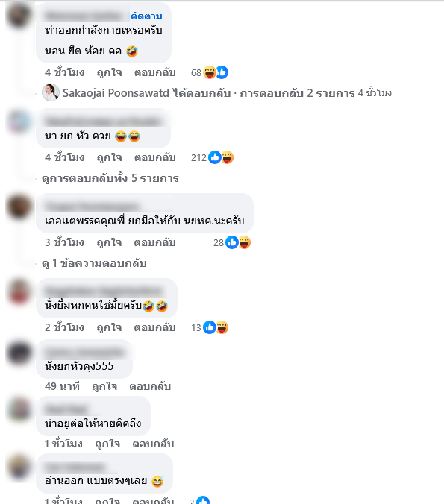This screenshot has height=504, width=444.
Task: Reply to the 'นังยกหัวคุง555' comment
Action: coord(150,386)
